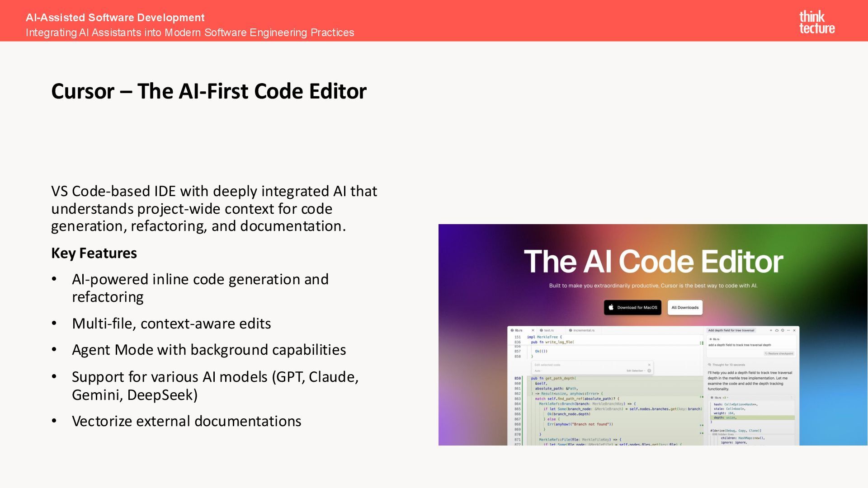
Task: Switch to the incremental.rs editor tab
Action: 583,330
